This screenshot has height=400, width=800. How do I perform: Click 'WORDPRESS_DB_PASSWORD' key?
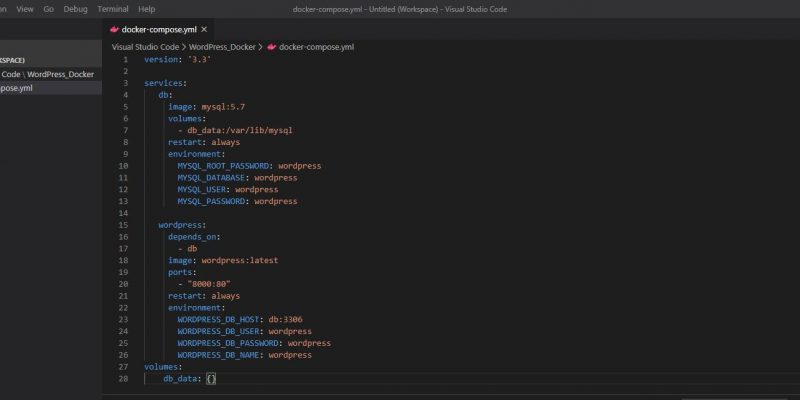[x=228, y=343]
